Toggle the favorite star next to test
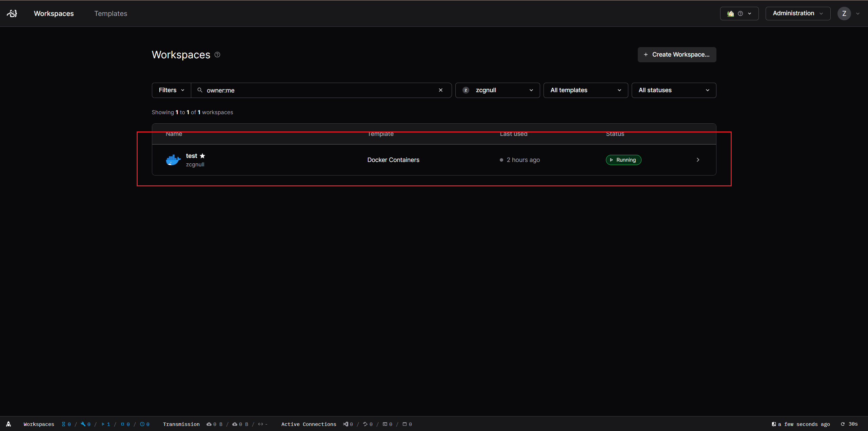 202,156
